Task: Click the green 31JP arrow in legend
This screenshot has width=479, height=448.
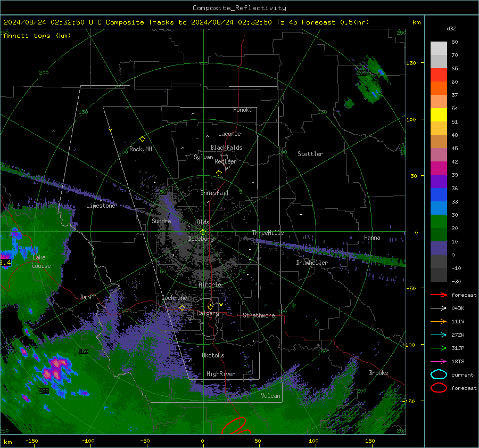Action: (439, 348)
